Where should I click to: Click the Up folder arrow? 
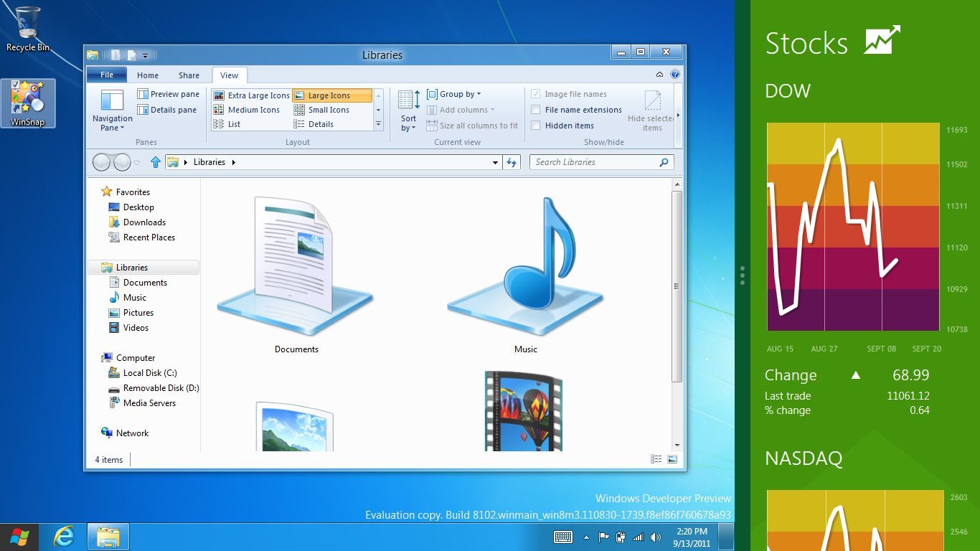point(155,163)
